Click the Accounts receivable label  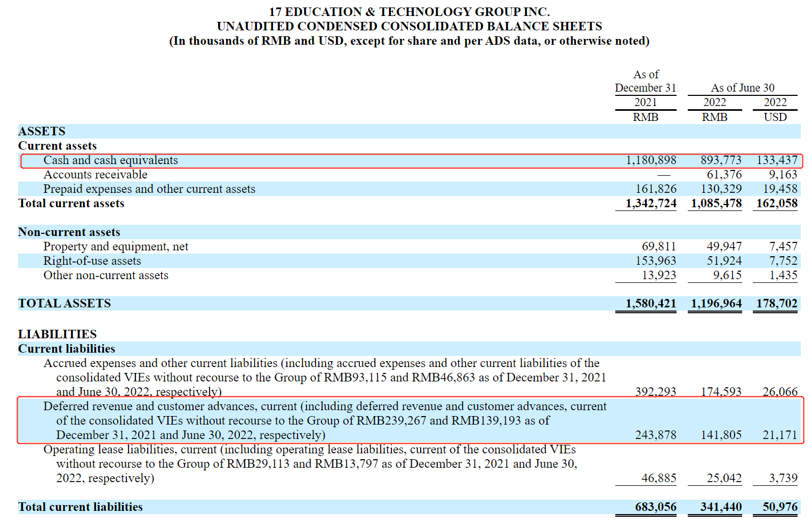95,175
